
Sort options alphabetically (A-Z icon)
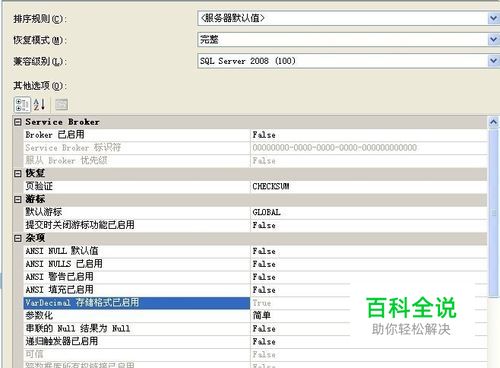[x=39, y=105]
